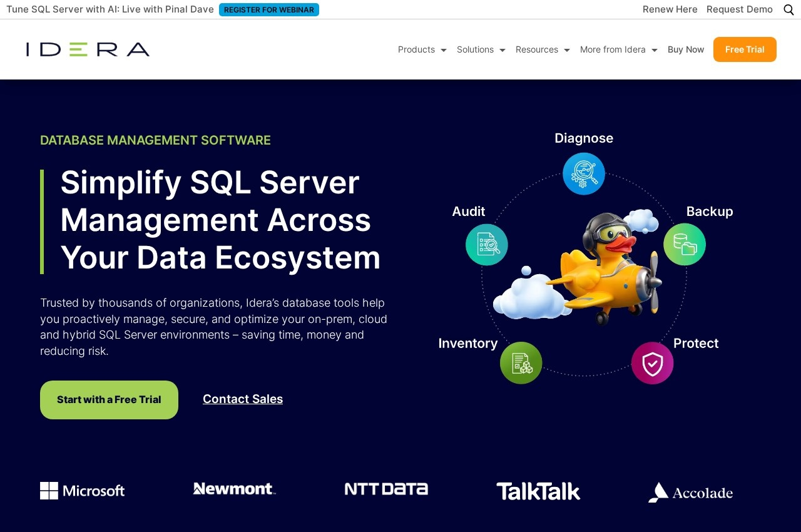Click the NTT Data logo
This screenshot has height=532, width=801.
(386, 489)
